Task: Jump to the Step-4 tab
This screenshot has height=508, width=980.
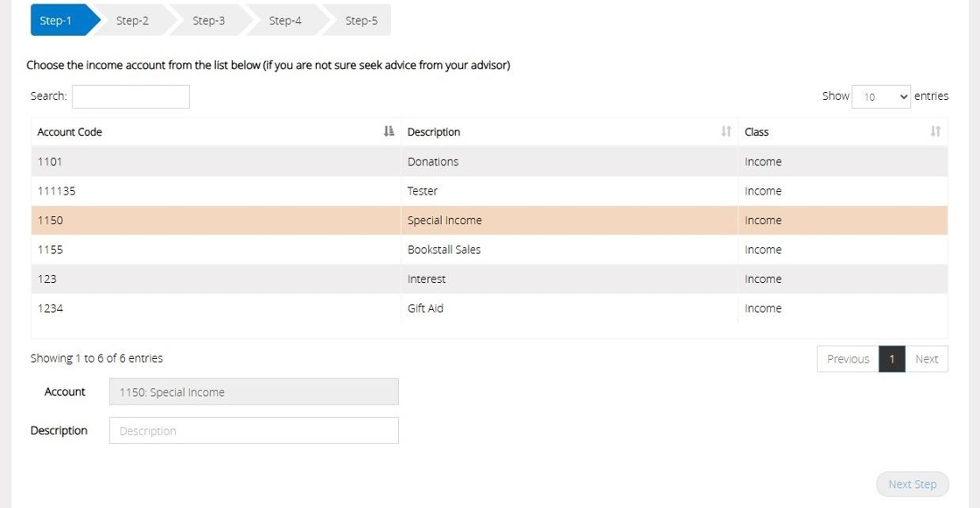Action: click(284, 20)
